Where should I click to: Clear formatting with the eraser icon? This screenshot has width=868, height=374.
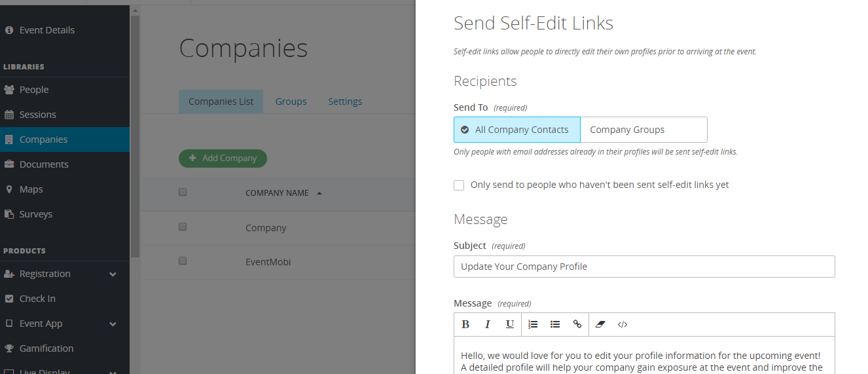click(x=600, y=324)
